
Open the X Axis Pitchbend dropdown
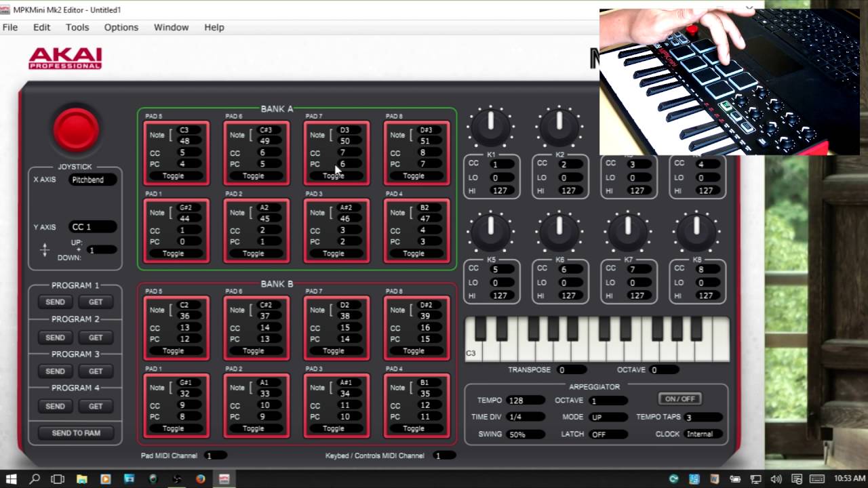(x=92, y=180)
